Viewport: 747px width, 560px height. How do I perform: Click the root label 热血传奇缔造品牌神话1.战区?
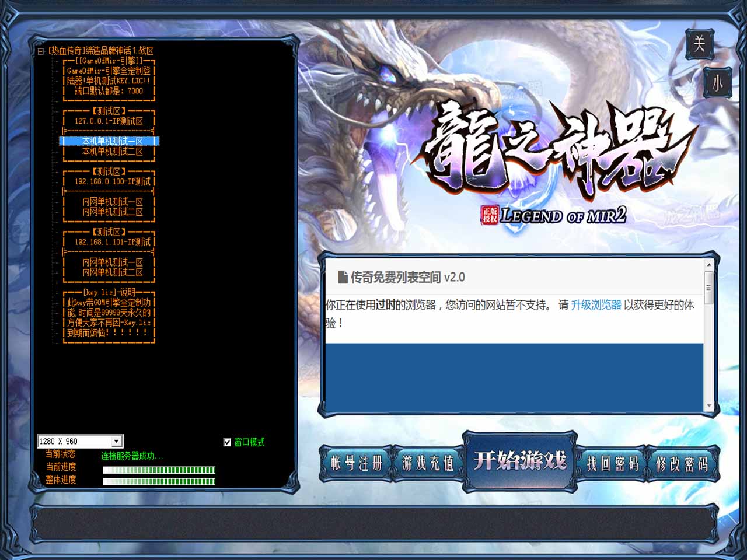(101, 51)
